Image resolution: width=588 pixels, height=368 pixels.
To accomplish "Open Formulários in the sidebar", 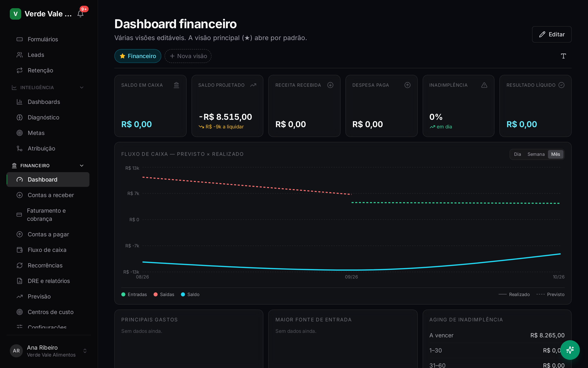I will 48,39.
